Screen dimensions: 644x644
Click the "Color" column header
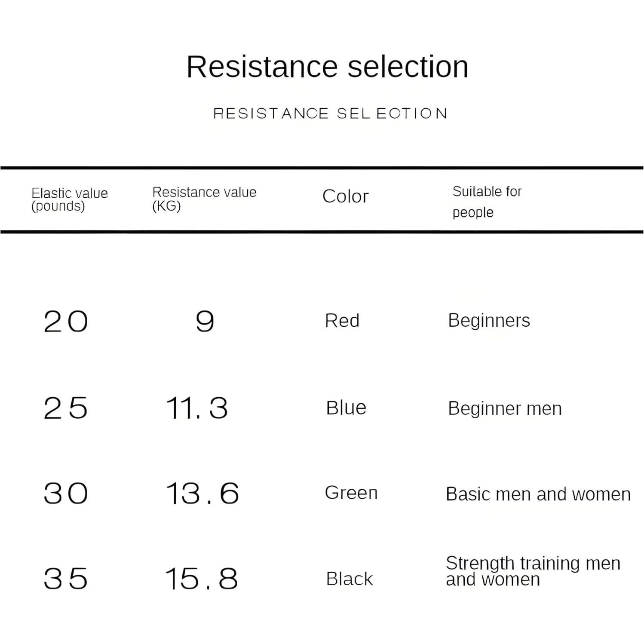click(345, 196)
